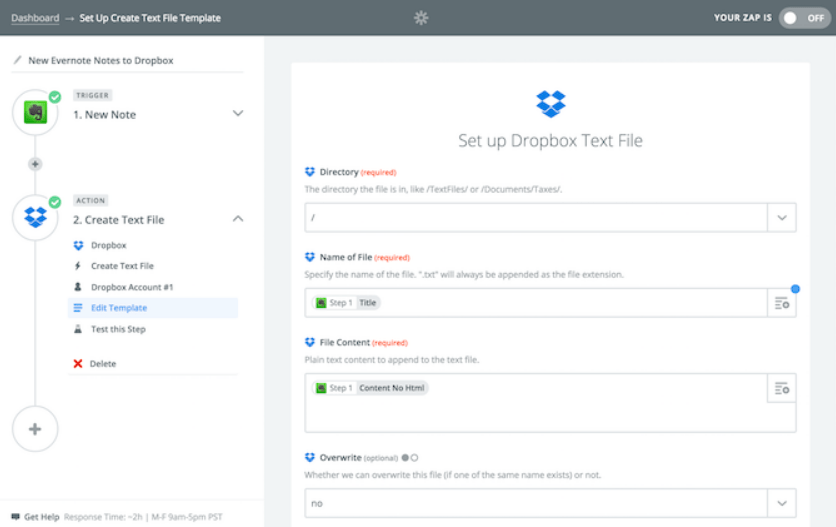Viewport: 836px width, 527px height.
Task: Collapse the Create Text File action step
Action: [x=238, y=219]
